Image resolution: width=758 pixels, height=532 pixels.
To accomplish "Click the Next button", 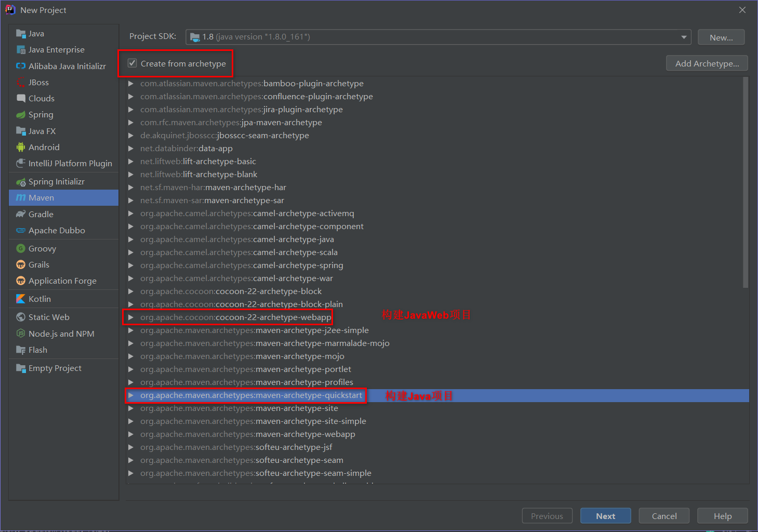I will (x=606, y=516).
